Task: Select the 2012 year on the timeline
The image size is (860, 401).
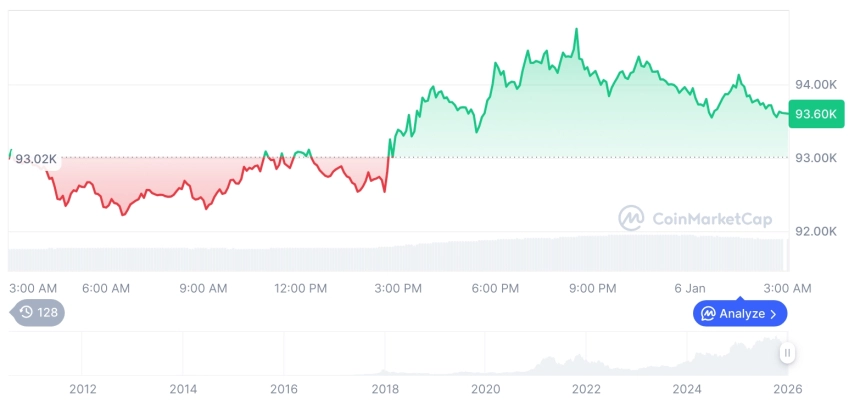Action: tap(82, 388)
